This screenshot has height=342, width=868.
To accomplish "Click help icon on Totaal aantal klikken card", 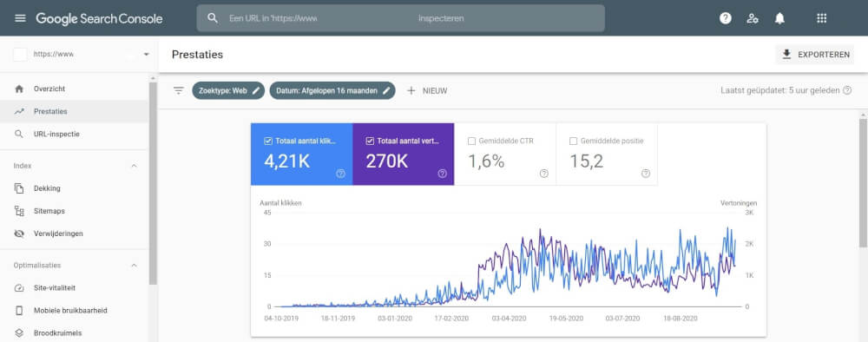I will pyautogui.click(x=340, y=174).
